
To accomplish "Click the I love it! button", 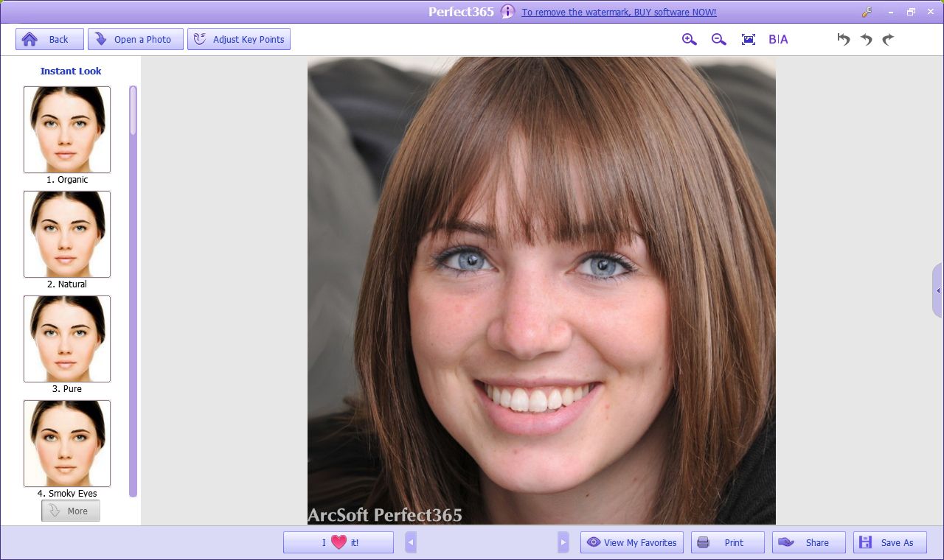I will point(339,542).
